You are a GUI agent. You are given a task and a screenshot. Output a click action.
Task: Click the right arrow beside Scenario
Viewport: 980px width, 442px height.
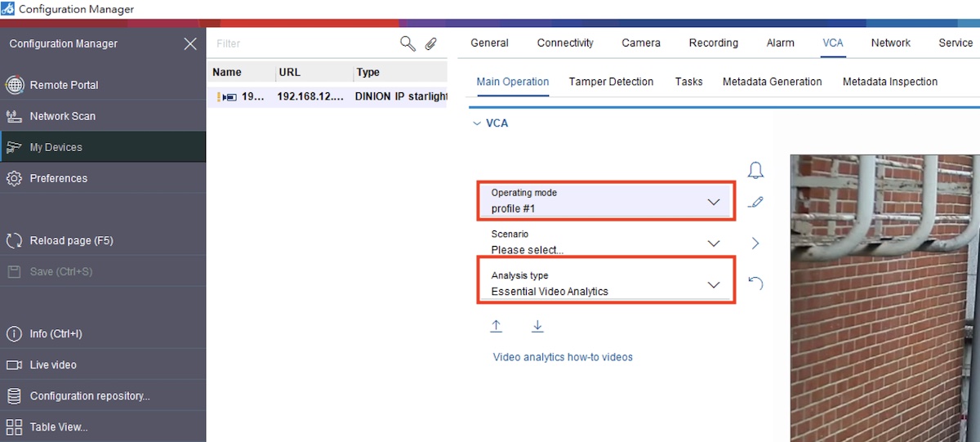coord(755,243)
